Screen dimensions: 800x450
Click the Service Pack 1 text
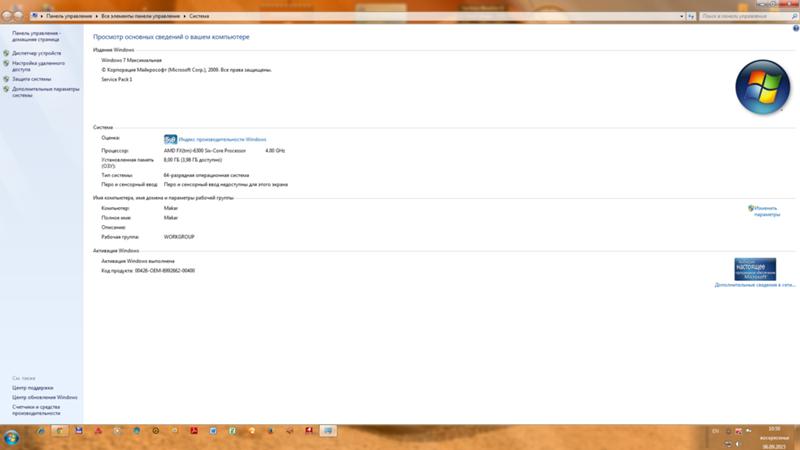(x=117, y=80)
